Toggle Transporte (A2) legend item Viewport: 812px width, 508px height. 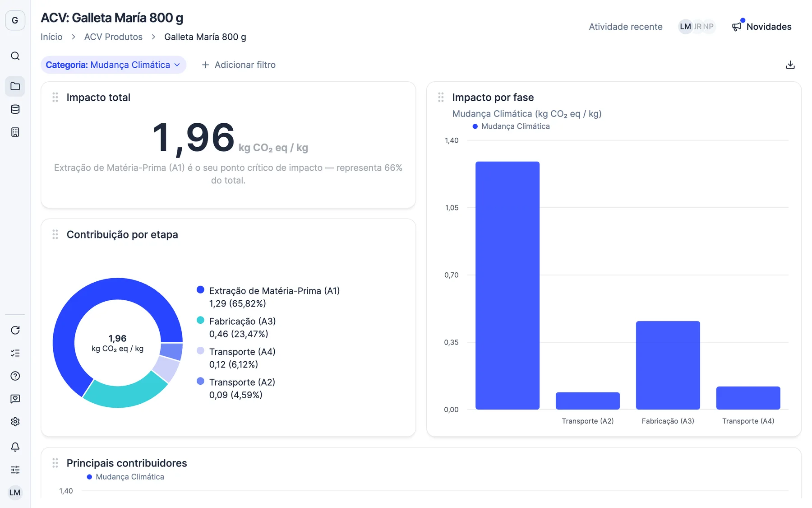point(236,388)
